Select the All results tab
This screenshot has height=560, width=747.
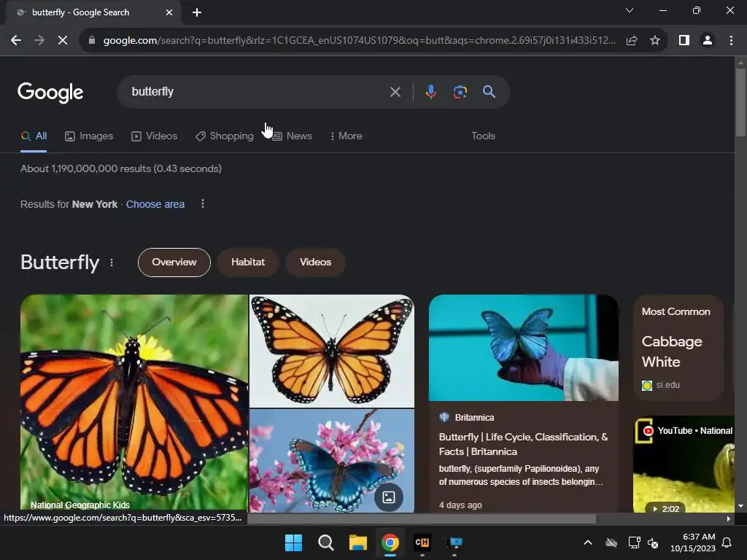[x=34, y=136]
